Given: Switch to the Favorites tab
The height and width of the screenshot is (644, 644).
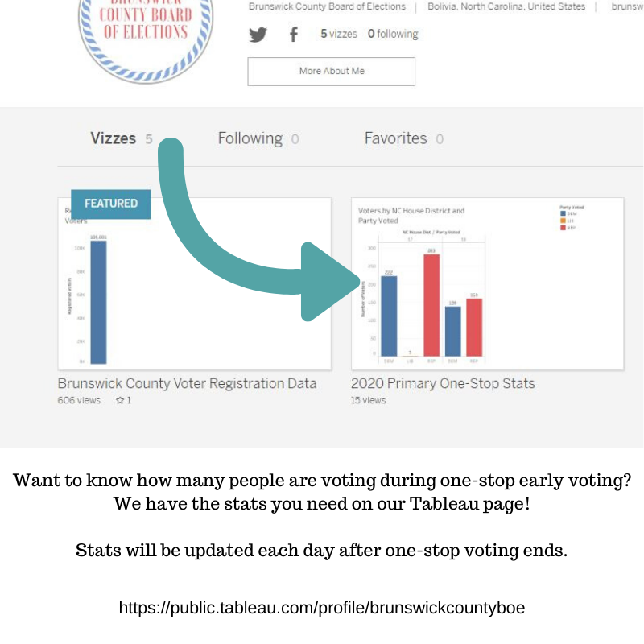Looking at the screenshot, I should [404, 138].
